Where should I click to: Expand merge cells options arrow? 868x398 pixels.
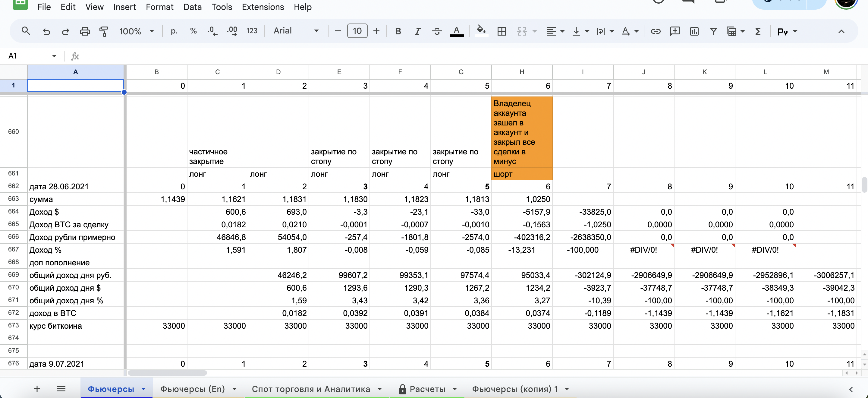coord(534,31)
